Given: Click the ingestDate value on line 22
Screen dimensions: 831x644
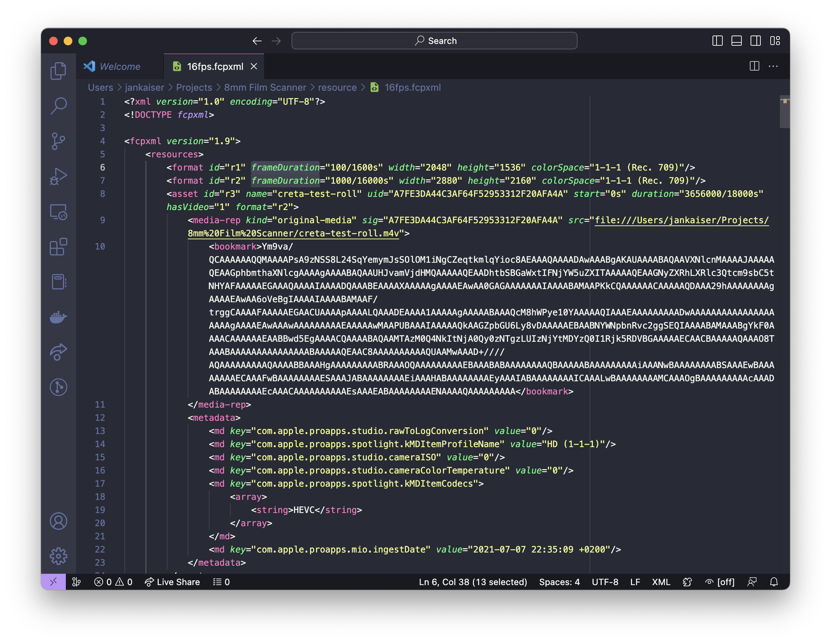Looking at the screenshot, I should [x=542, y=550].
